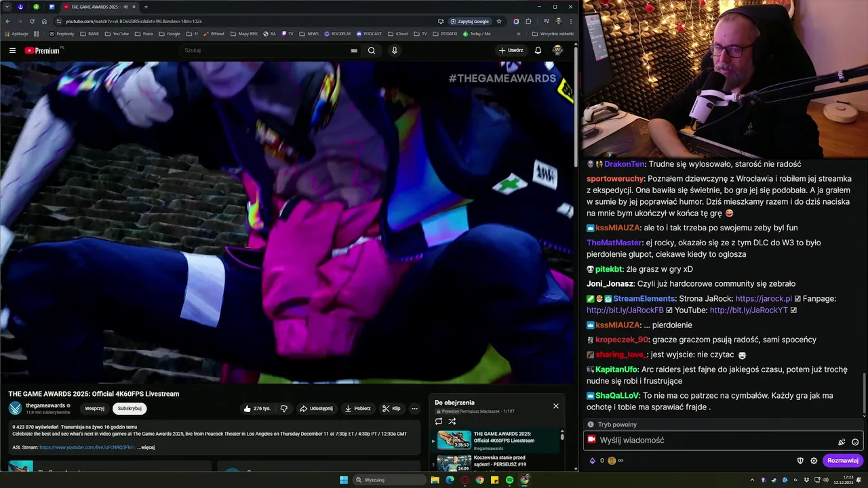The width and height of the screenshot is (868, 488).
Task: Like the video with the 276 tys. thumbs up
Action: [257, 409]
